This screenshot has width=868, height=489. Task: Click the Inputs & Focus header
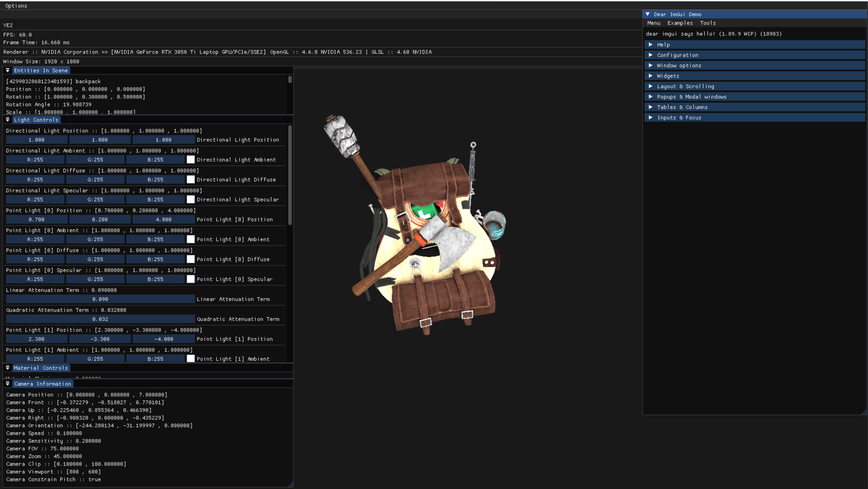pos(679,117)
